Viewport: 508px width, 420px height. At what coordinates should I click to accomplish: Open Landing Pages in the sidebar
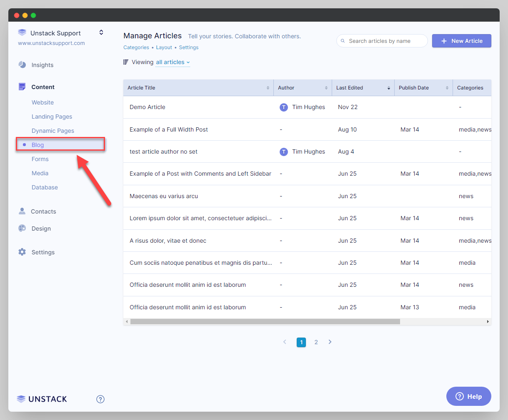52,117
